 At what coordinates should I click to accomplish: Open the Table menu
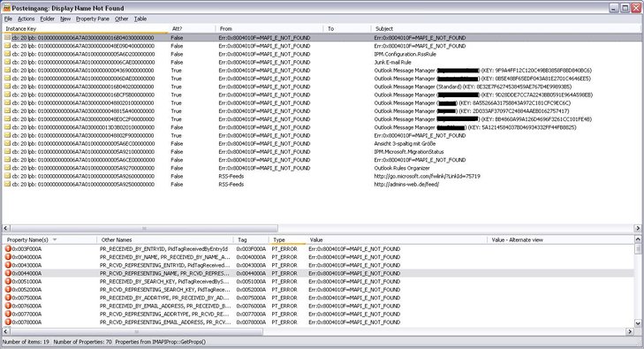(x=140, y=19)
